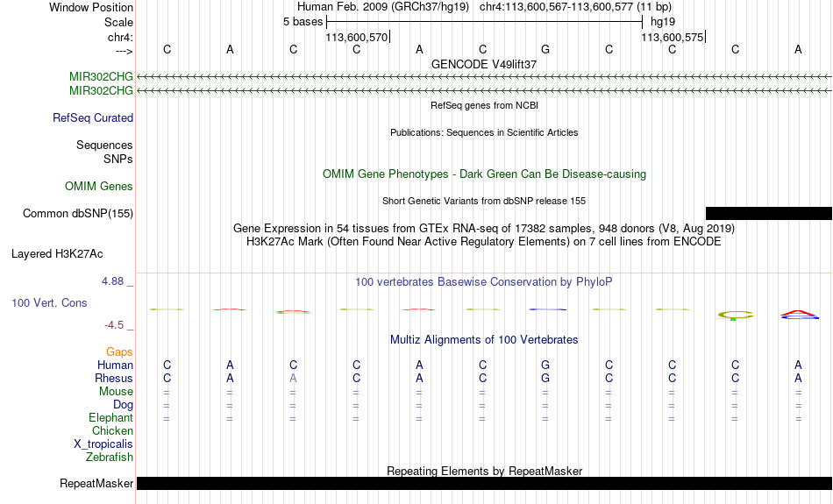Open the Basewise Conservation by PhyloP title

[x=484, y=282]
